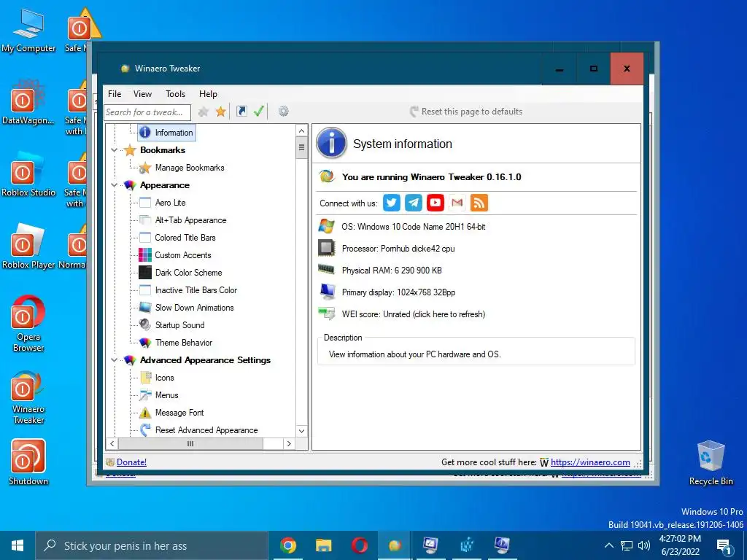Click tree scroll up arrow

[301, 131]
